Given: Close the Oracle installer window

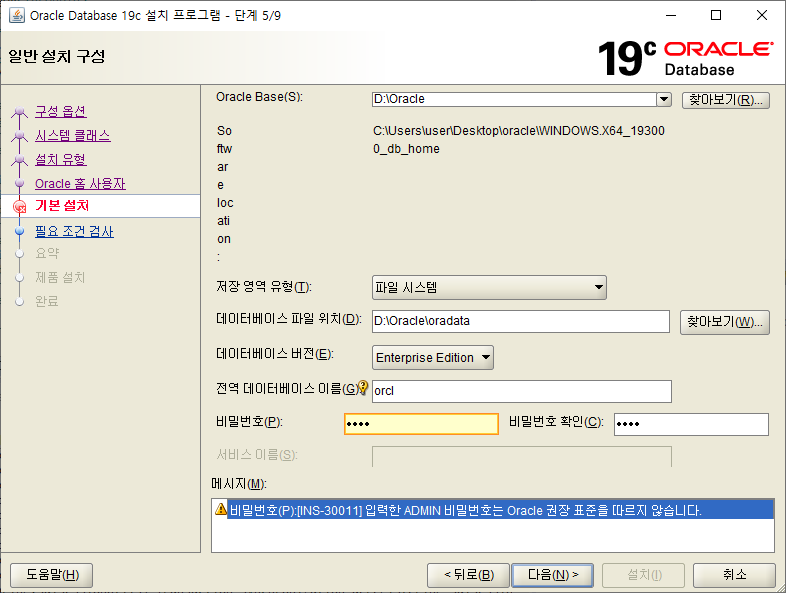Looking at the screenshot, I should click(761, 16).
